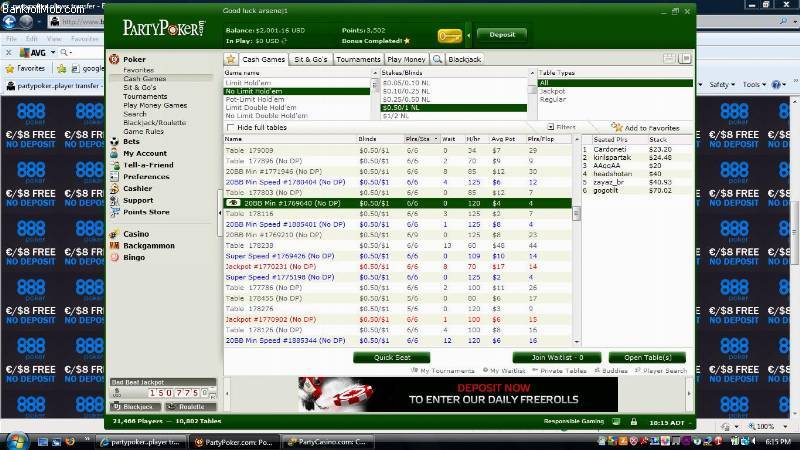Click the My Account icon
The image size is (800, 450).
[x=114, y=153]
